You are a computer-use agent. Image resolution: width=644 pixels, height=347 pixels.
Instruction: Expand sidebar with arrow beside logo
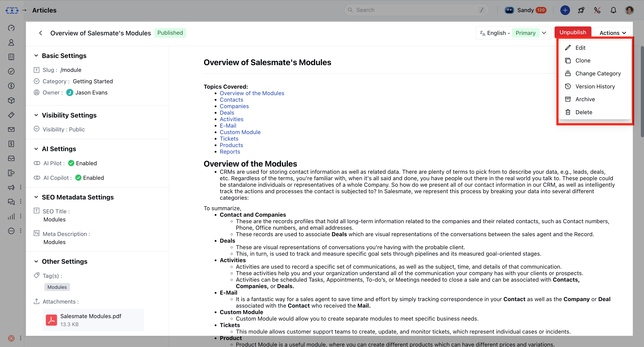24,10
